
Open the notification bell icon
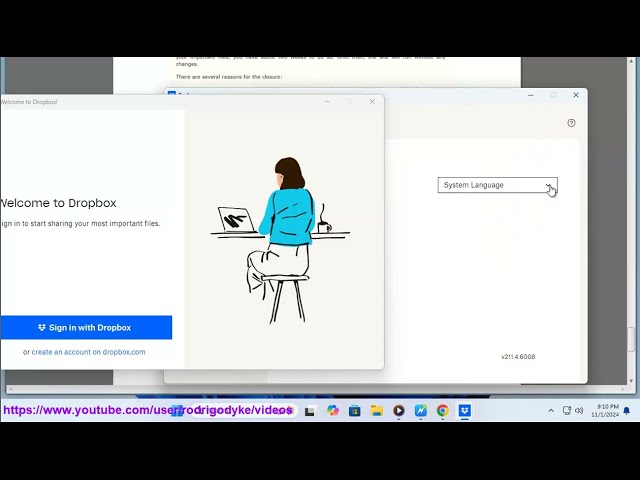627,411
